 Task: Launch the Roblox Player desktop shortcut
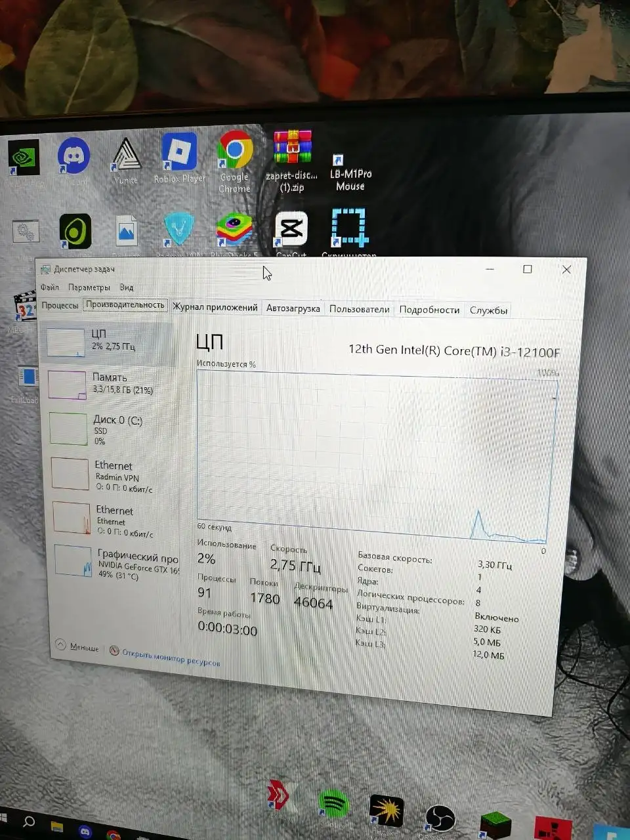pos(179,158)
